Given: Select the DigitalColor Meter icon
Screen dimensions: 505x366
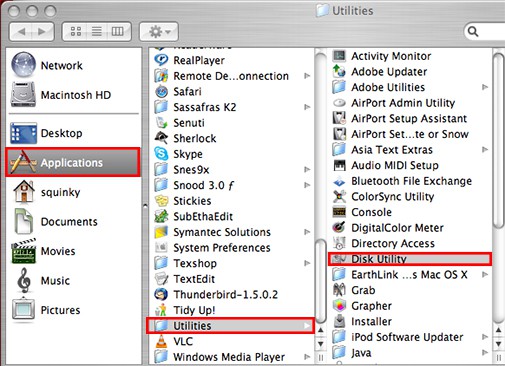Looking at the screenshot, I should [339, 228].
